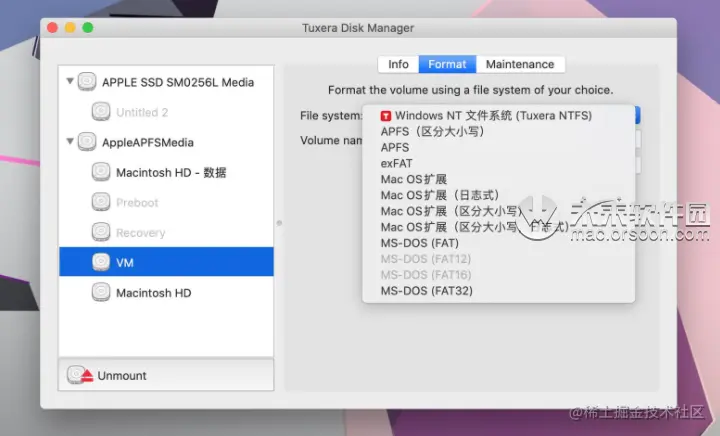The height and width of the screenshot is (436, 720).
Task: Minimize the Tuxera Disk Manager window
Action: pyautogui.click(x=70, y=28)
